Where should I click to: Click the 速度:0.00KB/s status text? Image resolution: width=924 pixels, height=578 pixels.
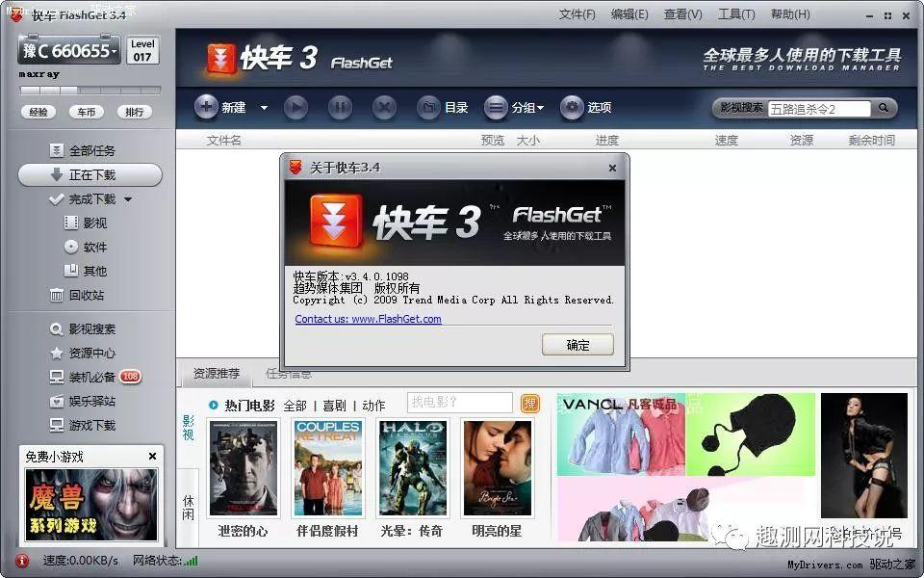(80, 561)
